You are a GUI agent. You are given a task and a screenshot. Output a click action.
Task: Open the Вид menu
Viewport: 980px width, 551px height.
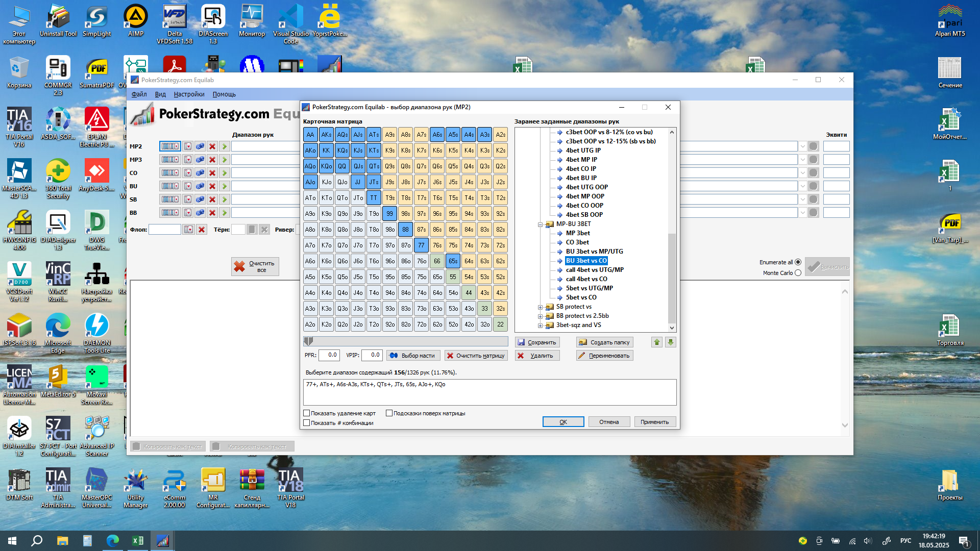160,94
